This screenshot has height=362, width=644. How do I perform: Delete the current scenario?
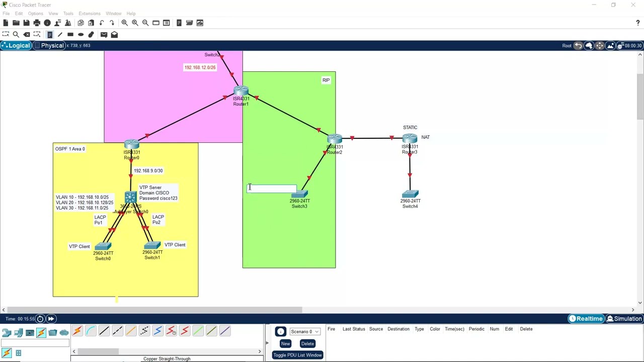pyautogui.click(x=307, y=343)
